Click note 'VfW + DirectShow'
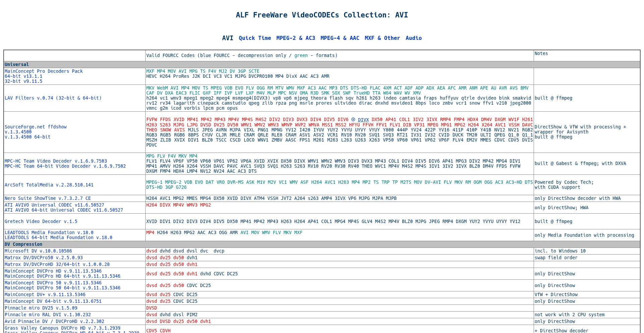 (x=556, y=294)
